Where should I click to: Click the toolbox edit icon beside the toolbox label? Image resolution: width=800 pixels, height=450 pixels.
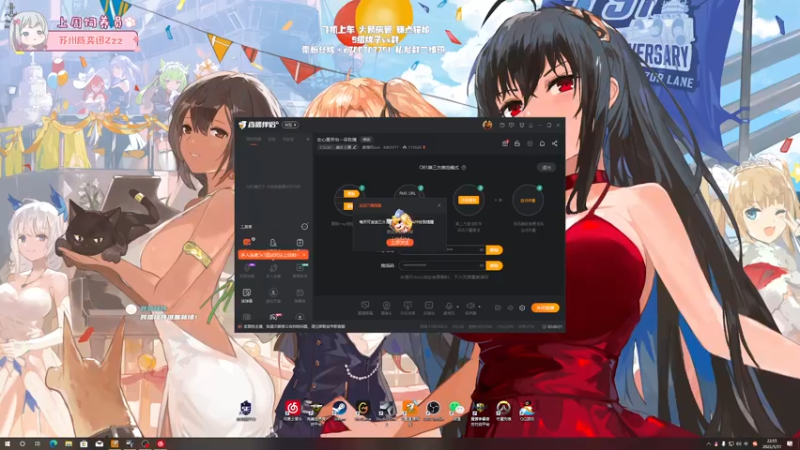click(x=305, y=227)
